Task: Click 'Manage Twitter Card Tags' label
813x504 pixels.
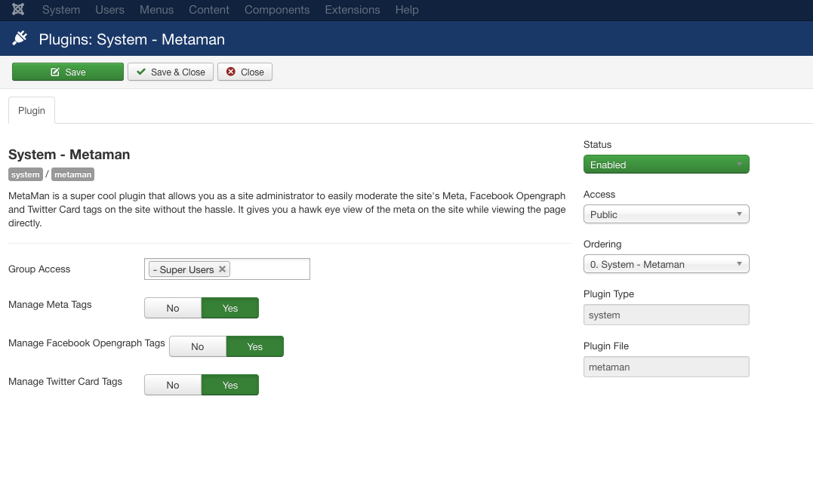Action: click(x=66, y=381)
